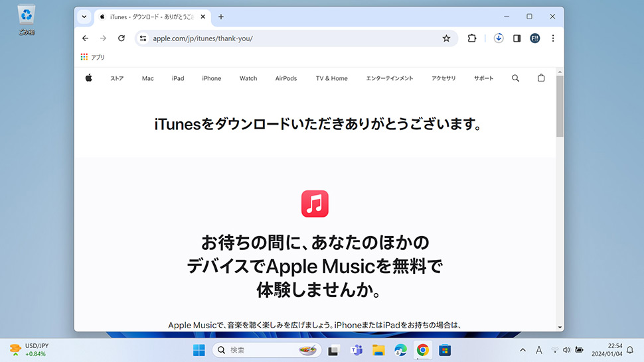Click the scrollbar down arrow

coord(560,327)
